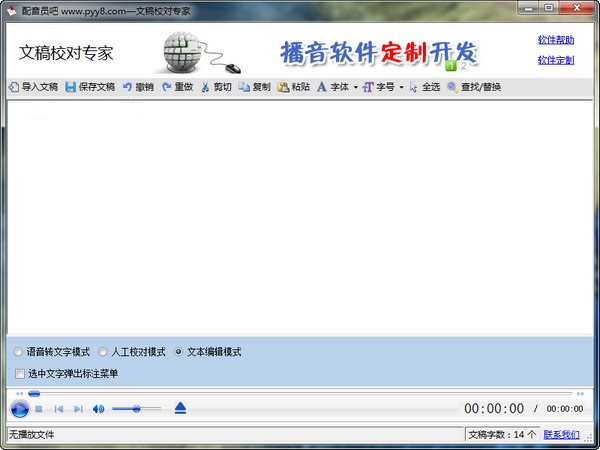Click the 无播放文件 status text
The height and width of the screenshot is (450, 600).
coord(31,435)
